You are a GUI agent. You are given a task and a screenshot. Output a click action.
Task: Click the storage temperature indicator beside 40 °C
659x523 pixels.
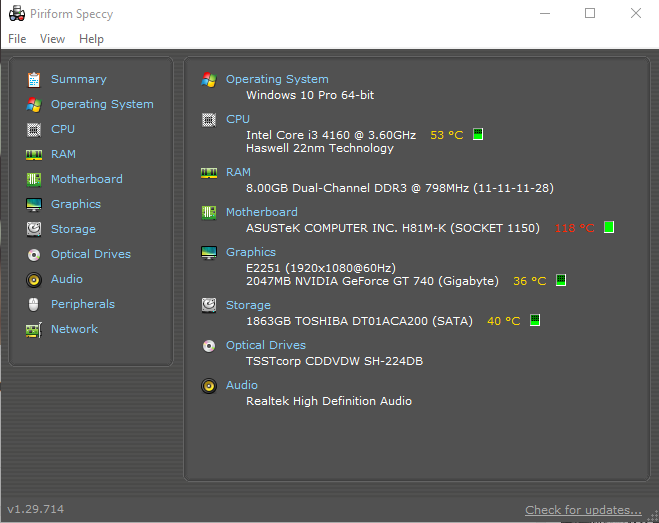pyautogui.click(x=535, y=320)
